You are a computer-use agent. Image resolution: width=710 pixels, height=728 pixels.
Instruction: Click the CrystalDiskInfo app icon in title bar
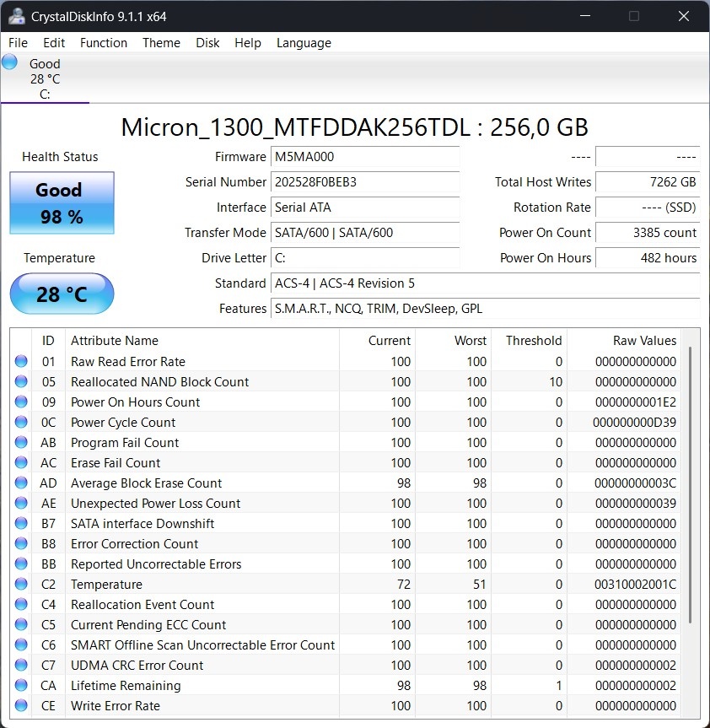(16, 16)
